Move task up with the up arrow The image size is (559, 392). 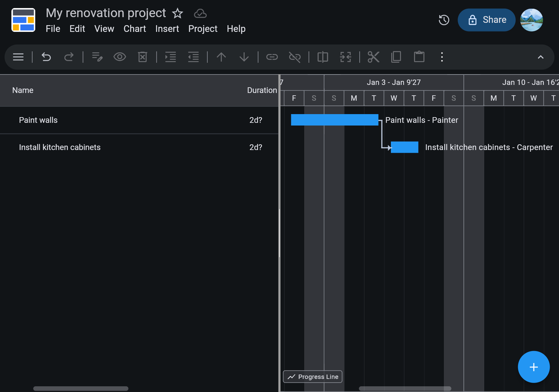221,57
